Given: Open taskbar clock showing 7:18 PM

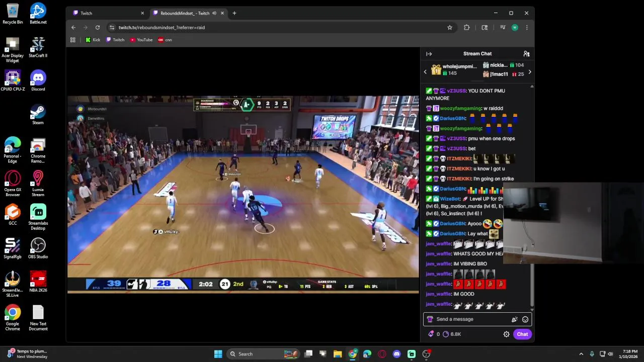Looking at the screenshot, I should [x=629, y=354].
